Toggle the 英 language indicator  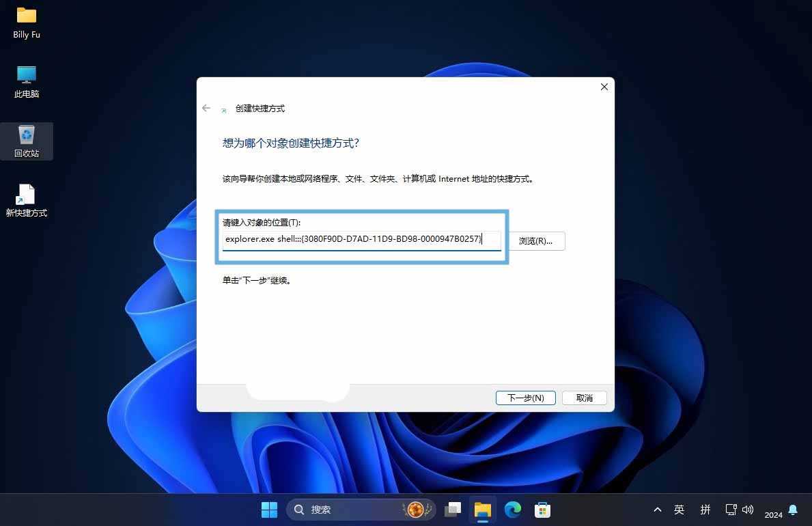[x=679, y=510]
